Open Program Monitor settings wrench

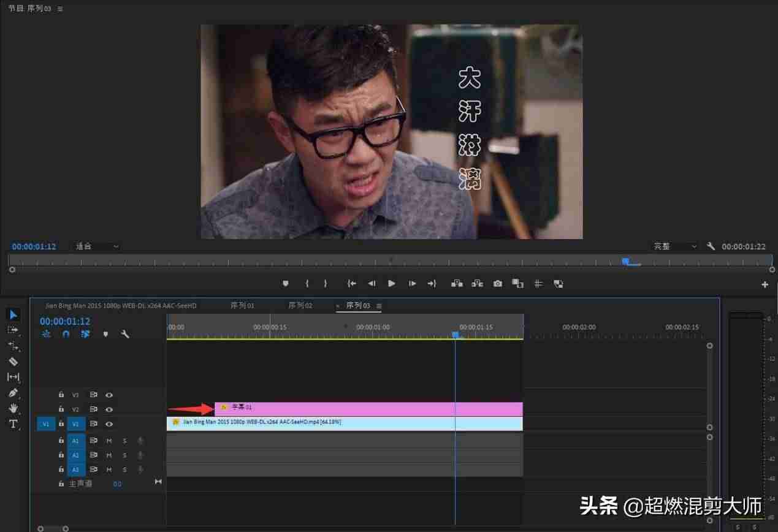pos(711,246)
